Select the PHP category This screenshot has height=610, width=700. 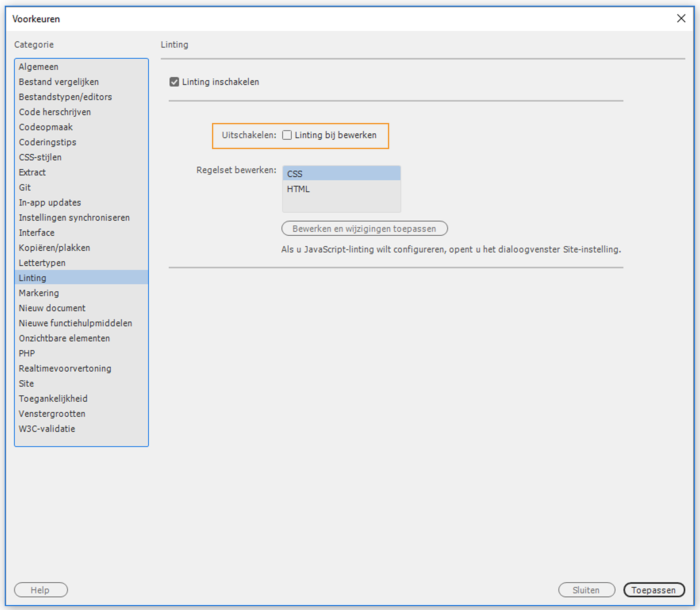tap(27, 353)
